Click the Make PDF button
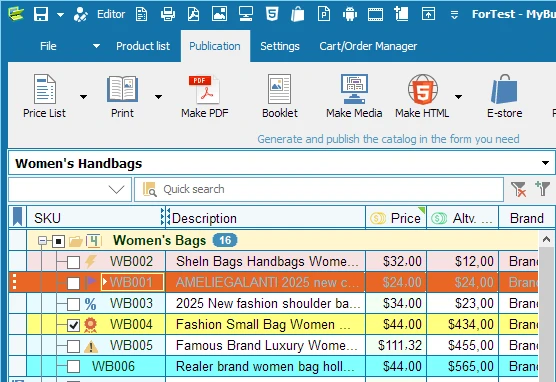 pyautogui.click(x=205, y=96)
